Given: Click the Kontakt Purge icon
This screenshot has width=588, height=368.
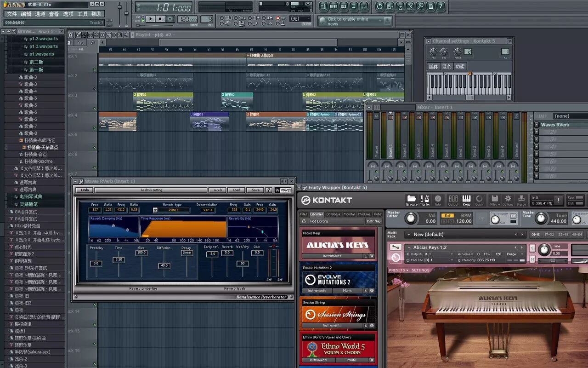Looking at the screenshot, I should coord(521,200).
